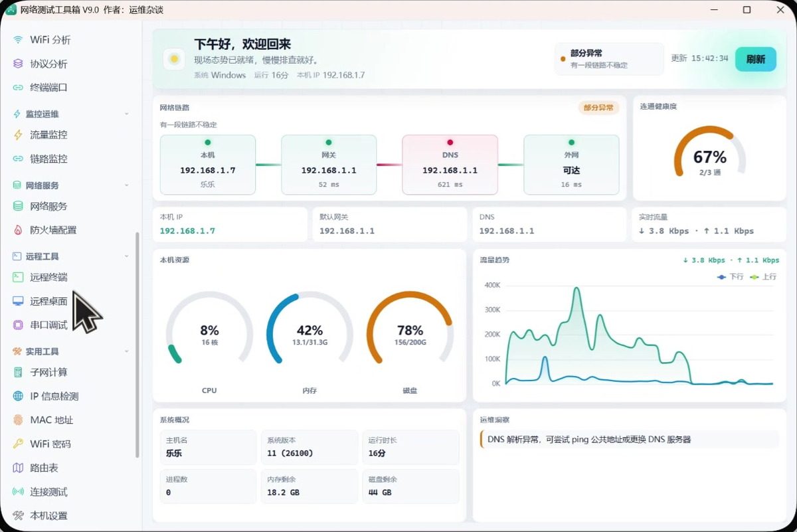The height and width of the screenshot is (532, 797).
Task: Select the 网关 52 ms link node
Action: tap(329, 165)
